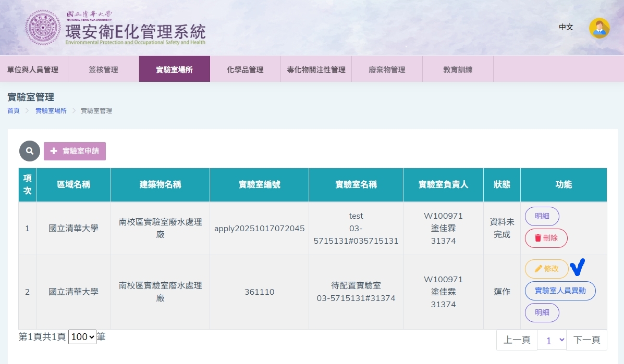Open the 單位與人員管理 menu
Image resolution: width=624 pixels, height=364 pixels.
[x=33, y=69]
